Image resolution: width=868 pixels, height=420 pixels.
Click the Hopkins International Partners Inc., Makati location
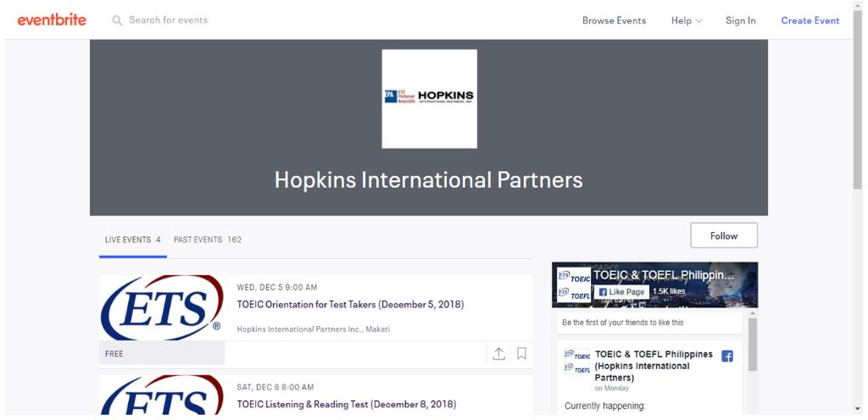[x=314, y=329]
